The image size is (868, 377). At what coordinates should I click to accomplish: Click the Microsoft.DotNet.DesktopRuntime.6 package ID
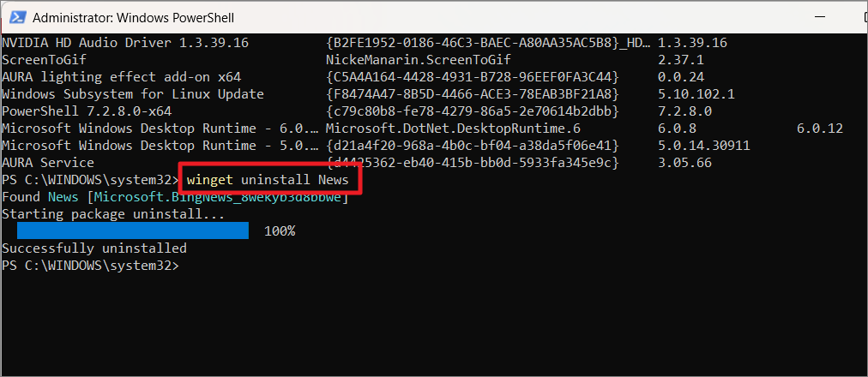coord(454,129)
